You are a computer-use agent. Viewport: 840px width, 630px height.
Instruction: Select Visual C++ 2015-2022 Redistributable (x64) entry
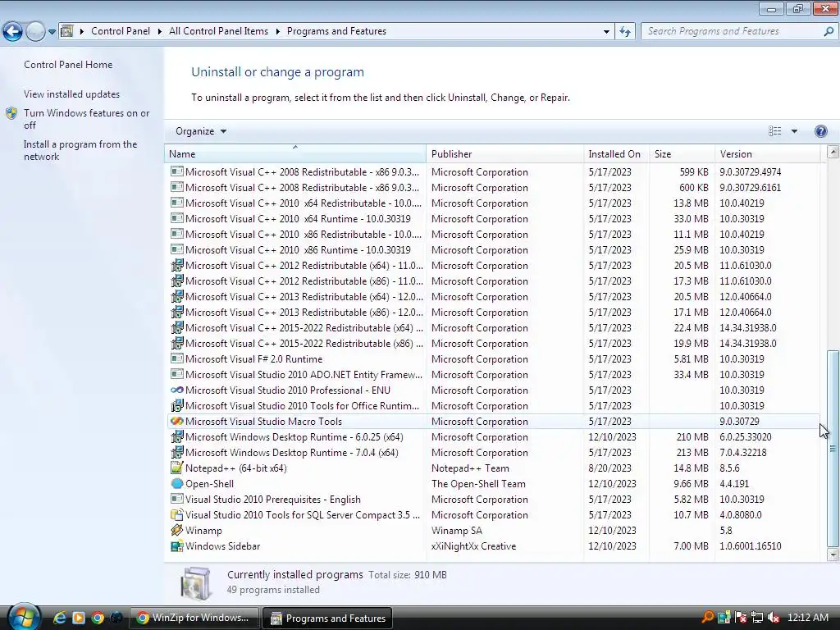coord(493,327)
